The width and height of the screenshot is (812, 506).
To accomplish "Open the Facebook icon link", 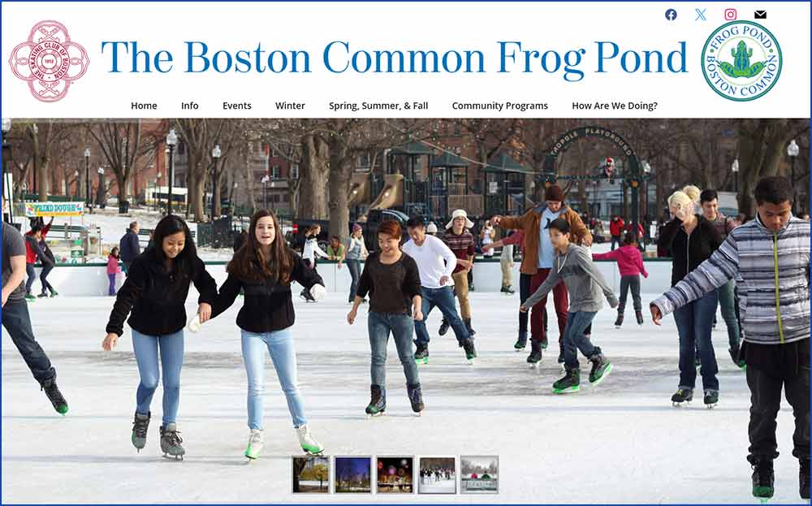I will coord(671,15).
